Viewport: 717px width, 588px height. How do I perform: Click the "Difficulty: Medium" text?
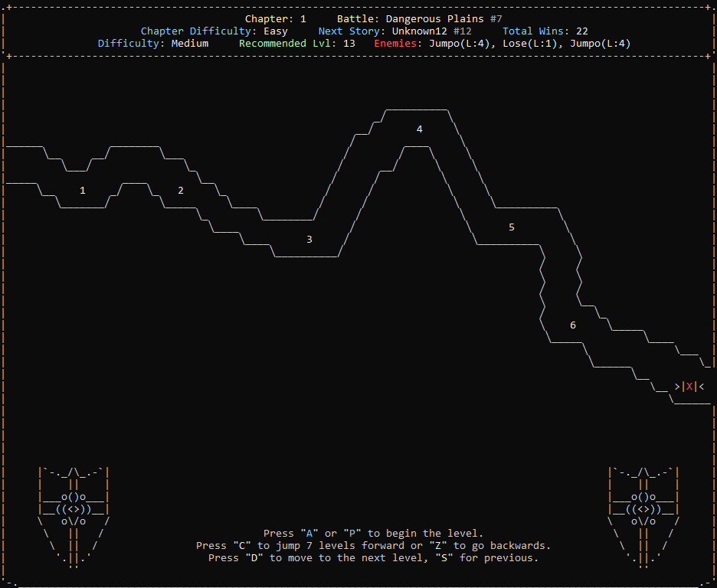(152, 44)
